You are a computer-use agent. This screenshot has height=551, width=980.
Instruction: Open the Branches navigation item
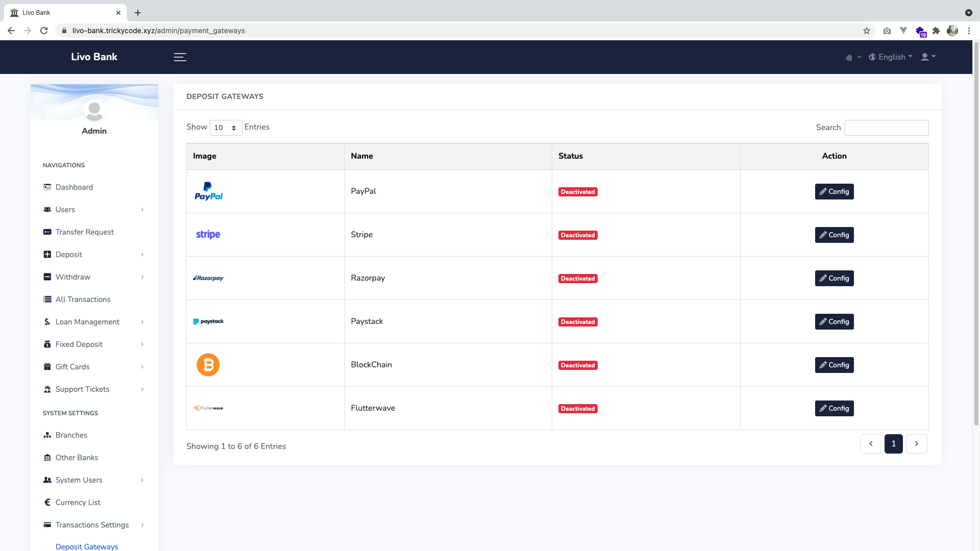click(x=94, y=435)
